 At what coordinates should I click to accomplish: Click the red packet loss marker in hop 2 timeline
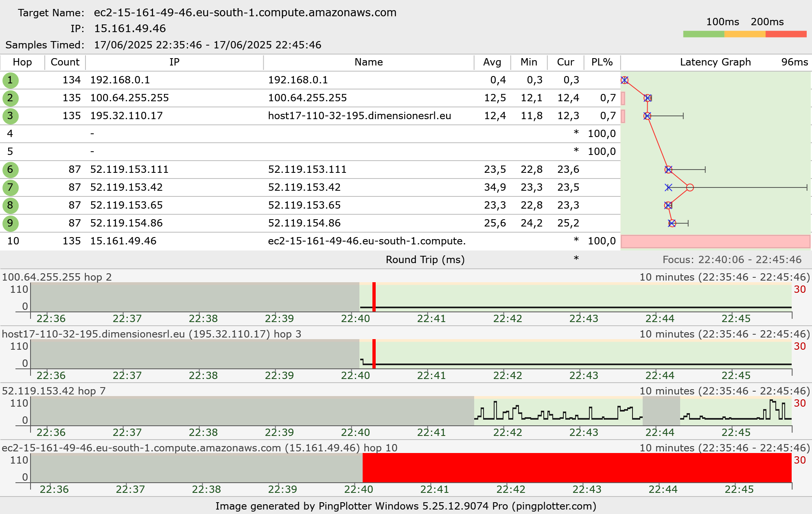click(x=374, y=297)
